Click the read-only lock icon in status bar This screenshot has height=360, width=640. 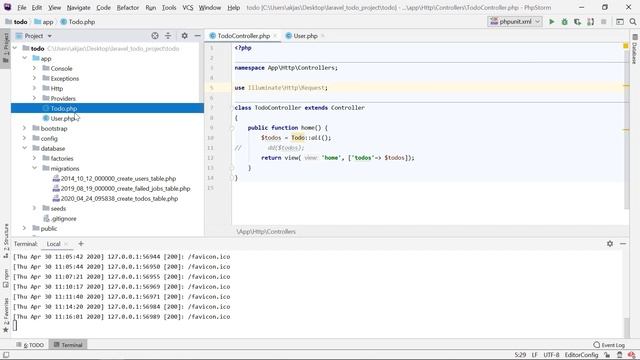pyautogui.click(x=607, y=355)
